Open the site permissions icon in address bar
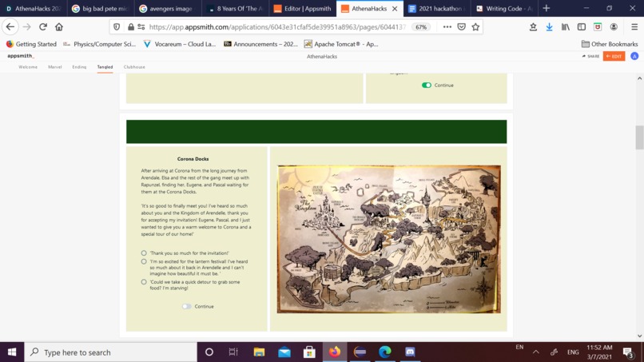Screen dimensions: 644x362 point(141,27)
